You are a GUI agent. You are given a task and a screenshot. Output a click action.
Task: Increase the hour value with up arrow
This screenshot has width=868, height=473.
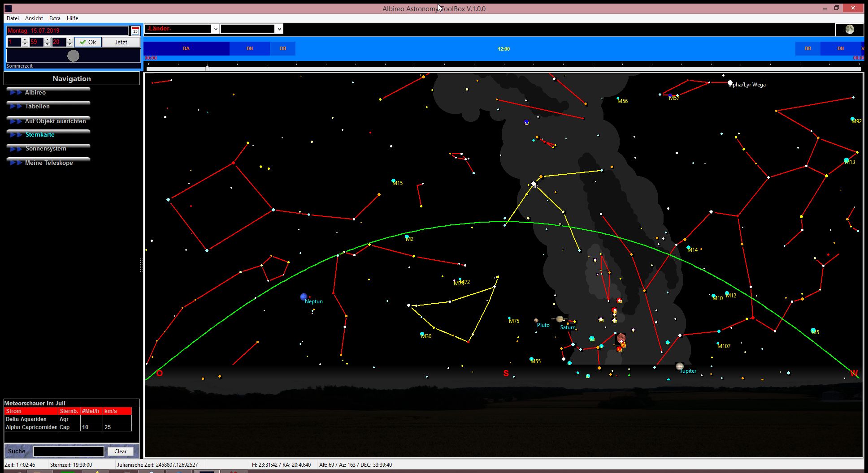25,40
